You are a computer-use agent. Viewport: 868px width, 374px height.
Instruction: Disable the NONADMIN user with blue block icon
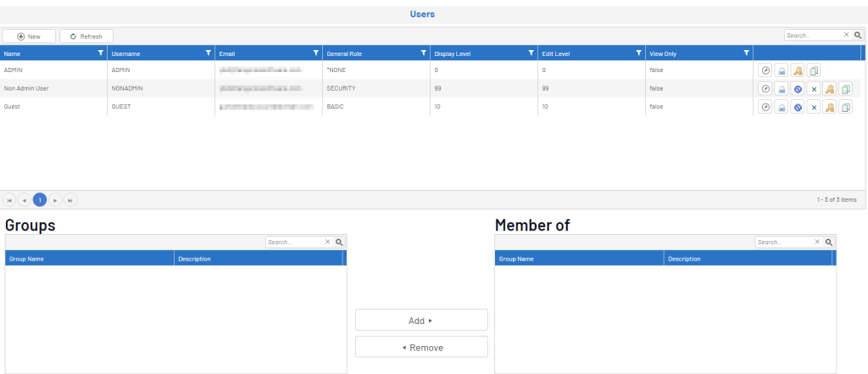[797, 89]
